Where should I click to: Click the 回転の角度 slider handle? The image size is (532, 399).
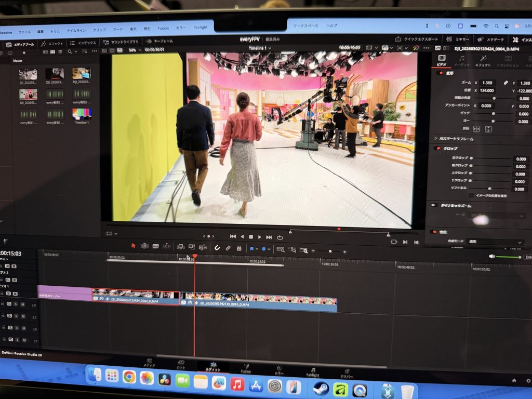click(x=494, y=98)
